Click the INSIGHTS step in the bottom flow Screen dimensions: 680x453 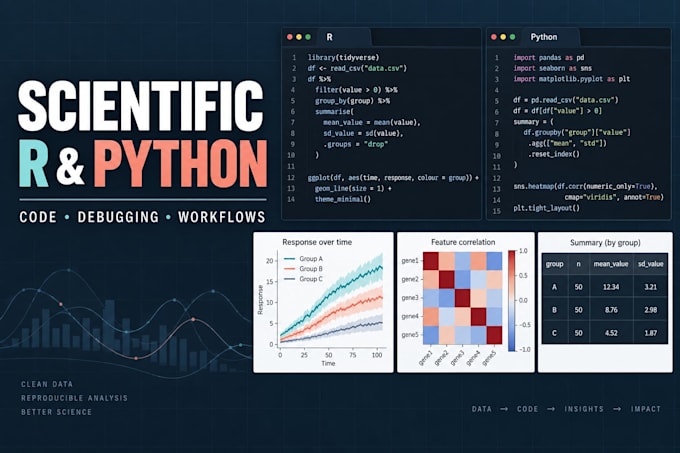tap(584, 409)
